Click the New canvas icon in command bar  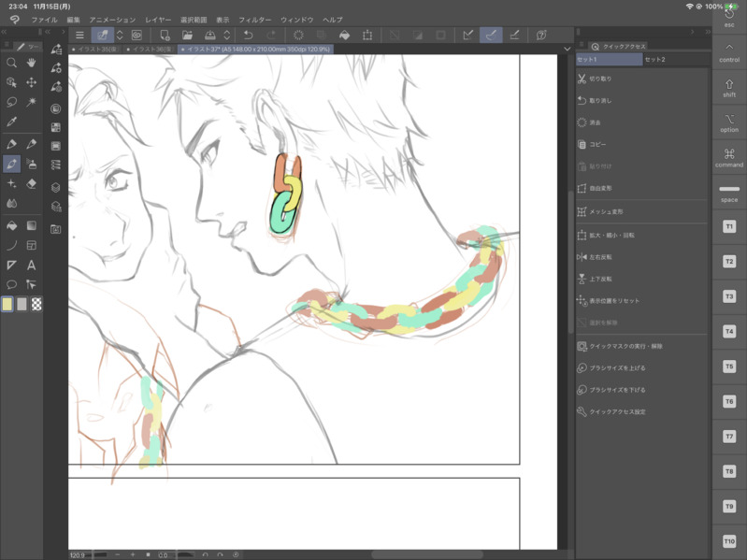[x=165, y=36]
